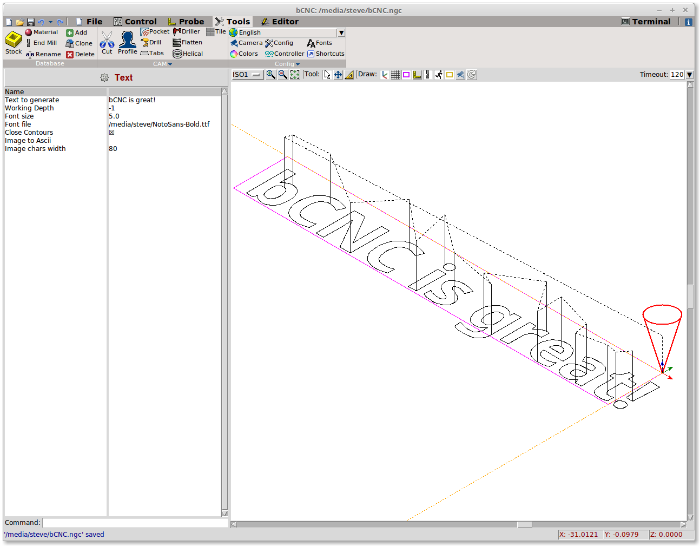Image resolution: width=700 pixels, height=546 pixels.
Task: Toggle drawing of g-code paths
Action: coord(428,75)
